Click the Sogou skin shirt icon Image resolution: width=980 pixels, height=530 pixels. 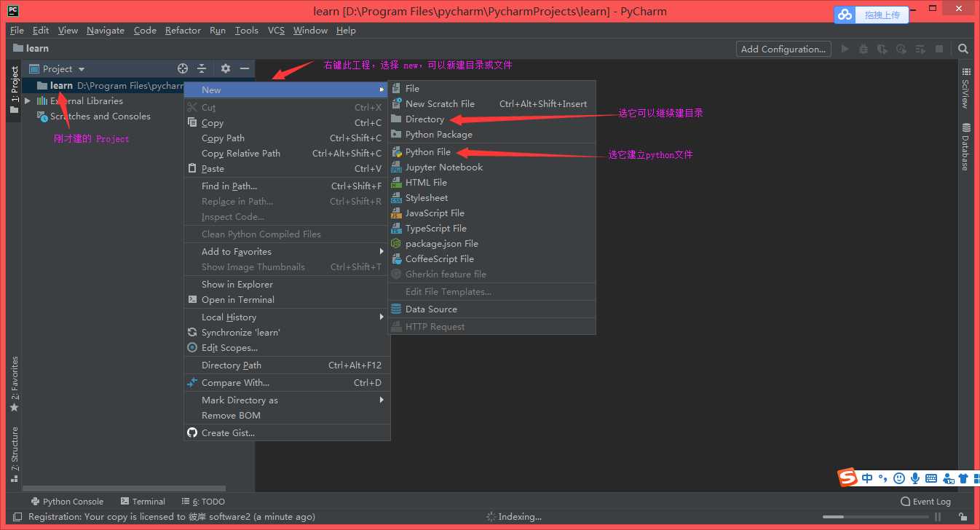pos(963,478)
